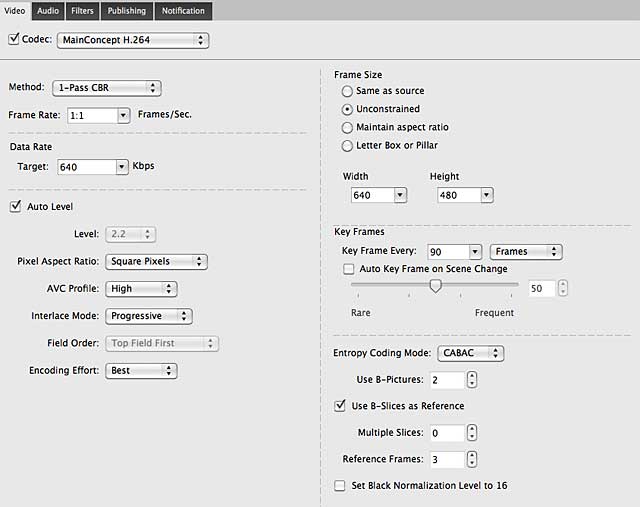Viewport: 640px width, 507px height.
Task: Open the Method 1-Pass CBR dropdown
Action: [x=107, y=88]
